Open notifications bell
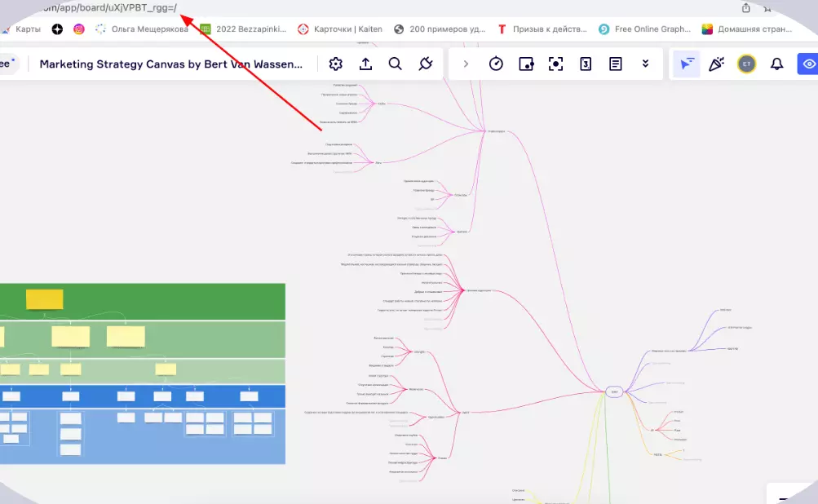This screenshot has width=818, height=504. click(776, 64)
